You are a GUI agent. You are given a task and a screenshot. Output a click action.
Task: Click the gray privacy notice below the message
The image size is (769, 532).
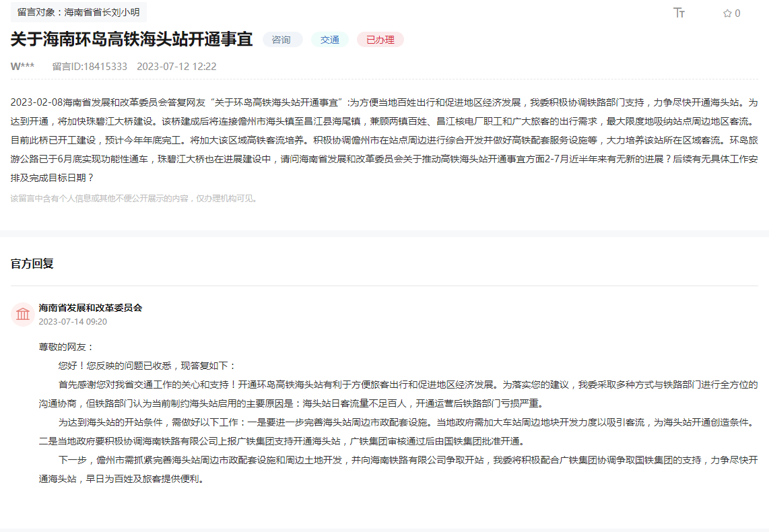pyautogui.click(x=134, y=199)
